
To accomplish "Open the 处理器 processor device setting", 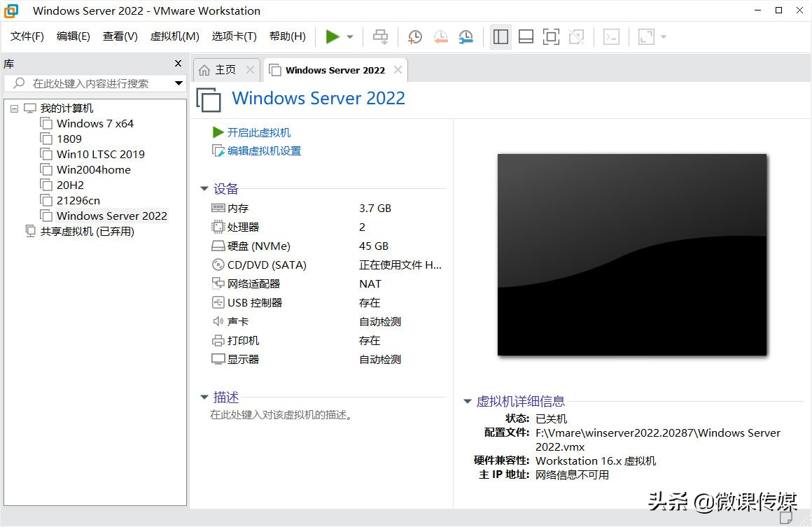I will (243, 227).
